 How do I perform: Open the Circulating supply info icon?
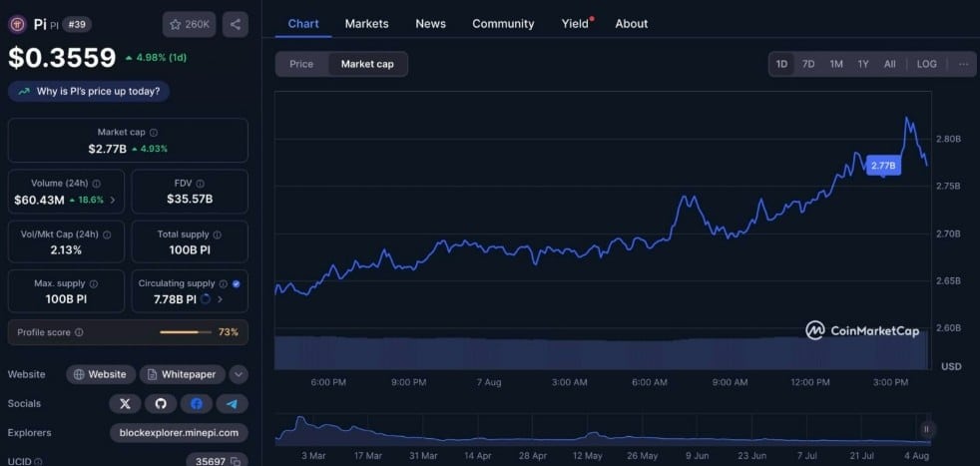coord(224,283)
